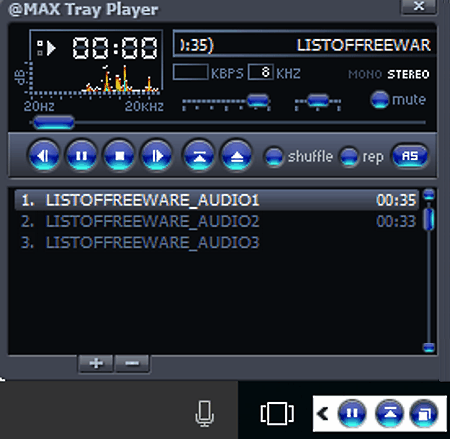This screenshot has height=439, width=450.
Task: Click the STEREO indicator
Action: [x=408, y=74]
